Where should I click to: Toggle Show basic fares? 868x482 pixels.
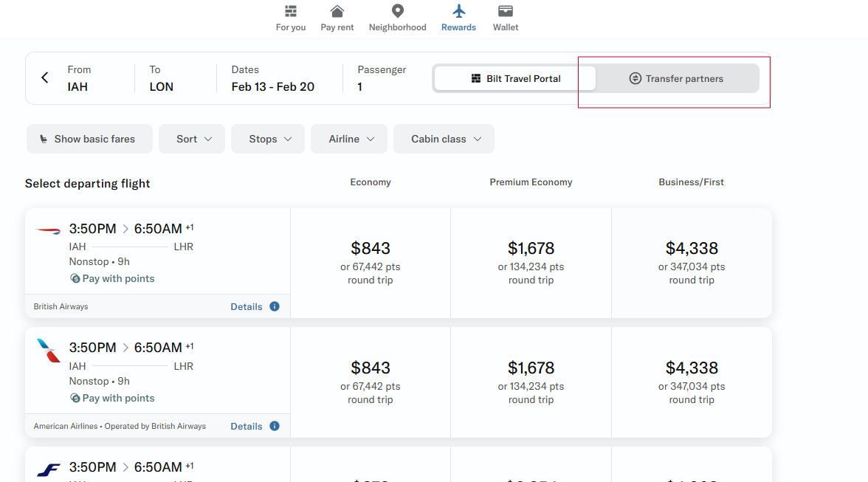(89, 139)
